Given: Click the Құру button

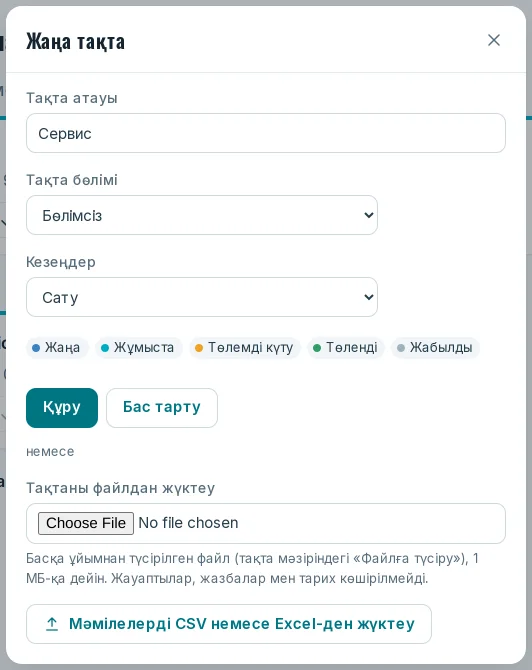Looking at the screenshot, I should click(x=62, y=408).
